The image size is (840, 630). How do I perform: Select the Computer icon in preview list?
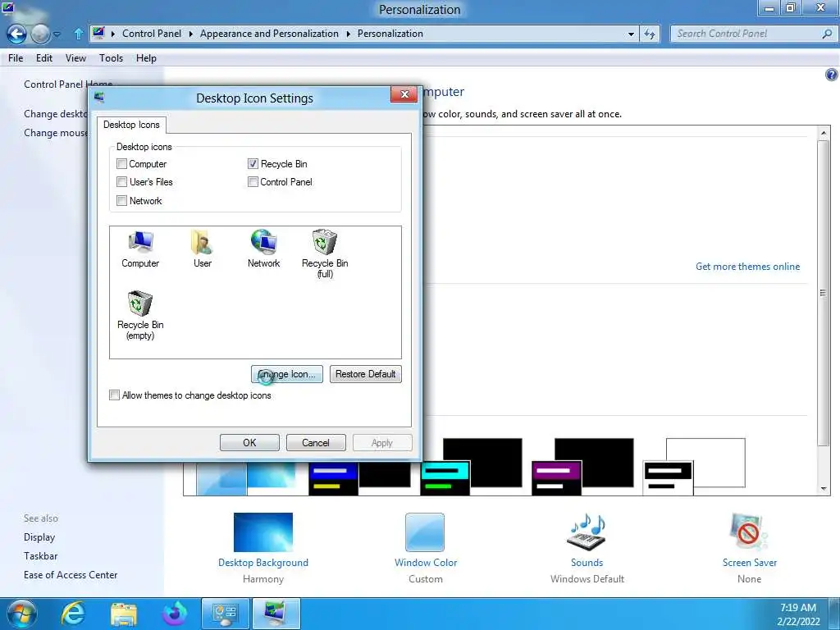click(x=140, y=249)
